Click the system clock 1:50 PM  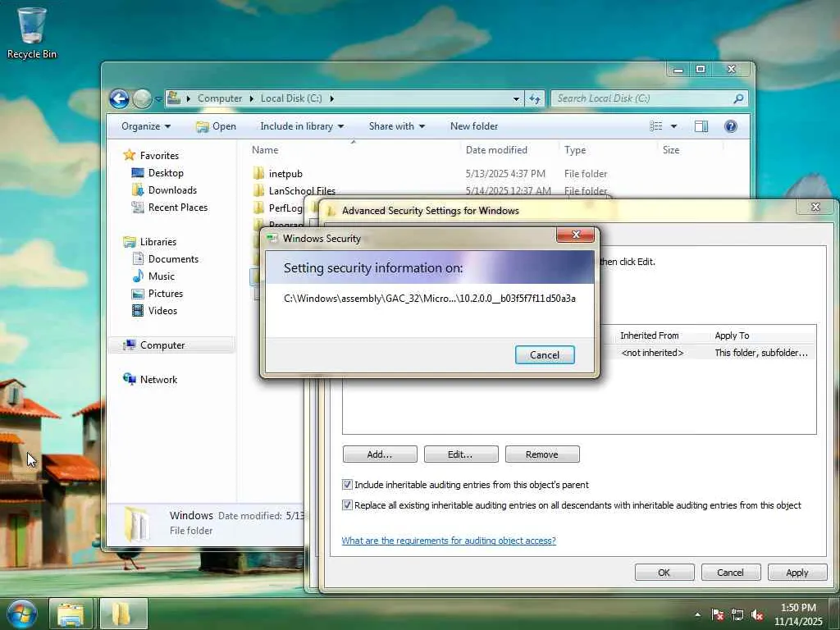point(798,608)
